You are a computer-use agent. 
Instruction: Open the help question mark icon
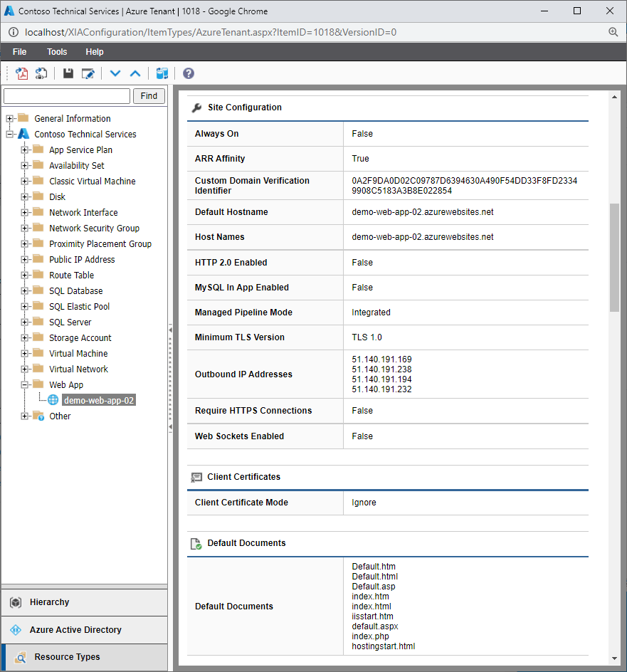(x=188, y=73)
